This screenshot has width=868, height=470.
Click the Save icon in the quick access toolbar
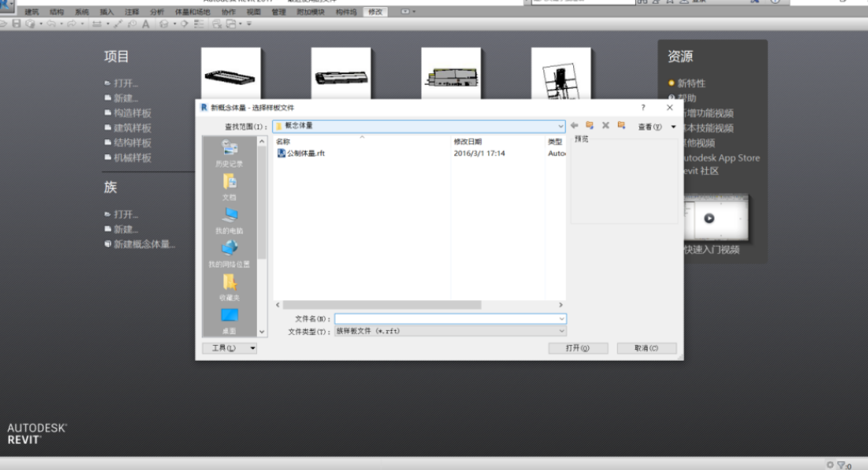[17, 24]
